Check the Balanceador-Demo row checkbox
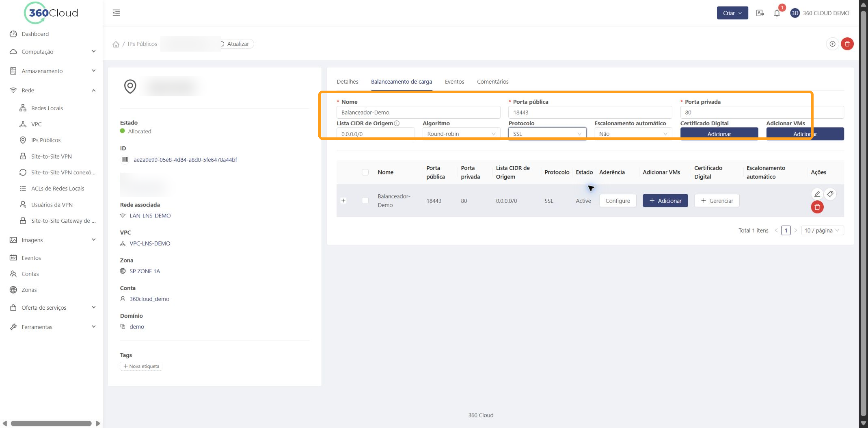Image resolution: width=868 pixels, height=428 pixels. point(365,200)
